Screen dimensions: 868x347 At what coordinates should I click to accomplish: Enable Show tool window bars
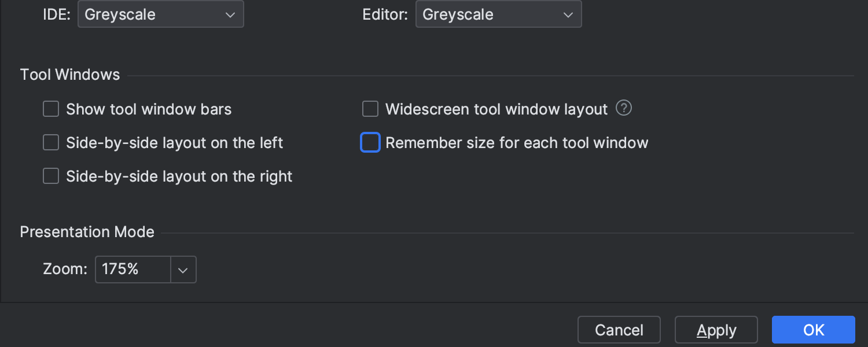[51, 109]
